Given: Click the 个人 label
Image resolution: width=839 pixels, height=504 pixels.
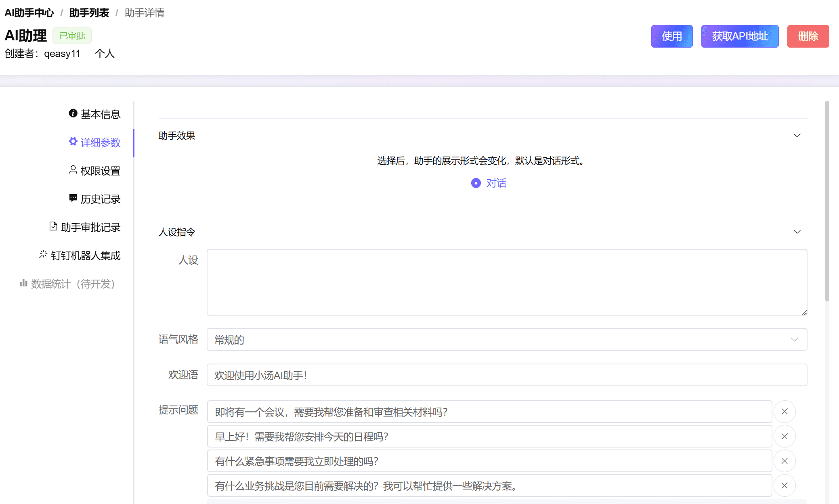Looking at the screenshot, I should 105,54.
